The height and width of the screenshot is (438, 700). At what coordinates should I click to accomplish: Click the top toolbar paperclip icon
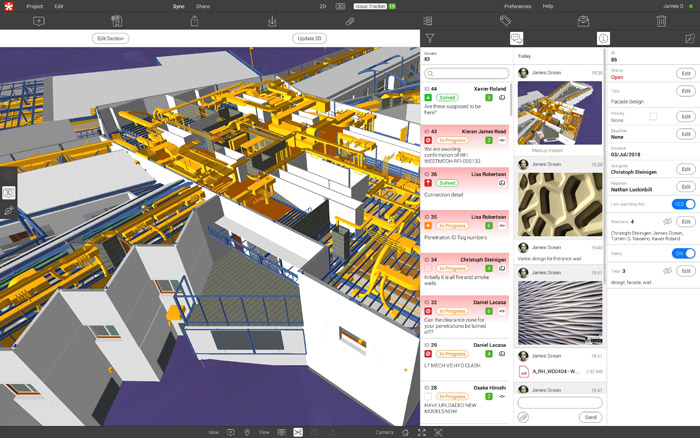(350, 21)
